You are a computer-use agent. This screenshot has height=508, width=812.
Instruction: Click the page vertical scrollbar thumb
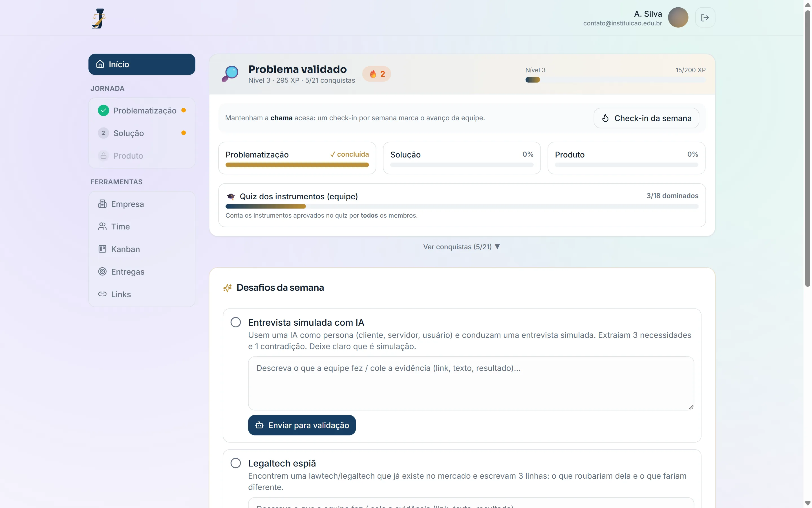point(808,148)
